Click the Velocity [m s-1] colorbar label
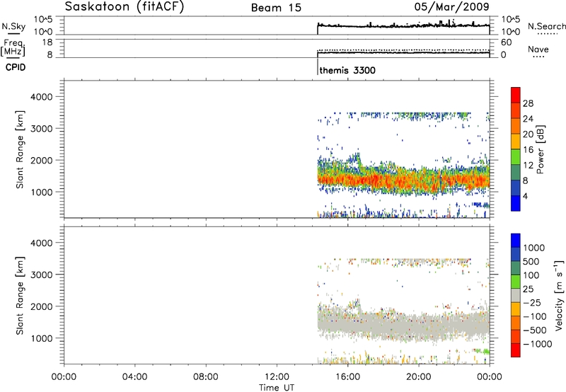The width and height of the screenshot is (566, 392). click(x=559, y=295)
